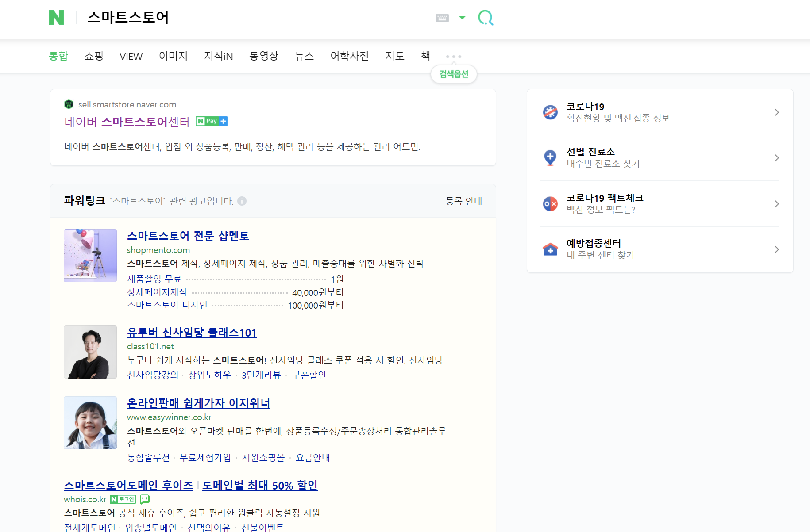Screen dimensions: 810x532
Task: Open 유튜버 신사임당 클래스101 link
Action: click(x=192, y=333)
